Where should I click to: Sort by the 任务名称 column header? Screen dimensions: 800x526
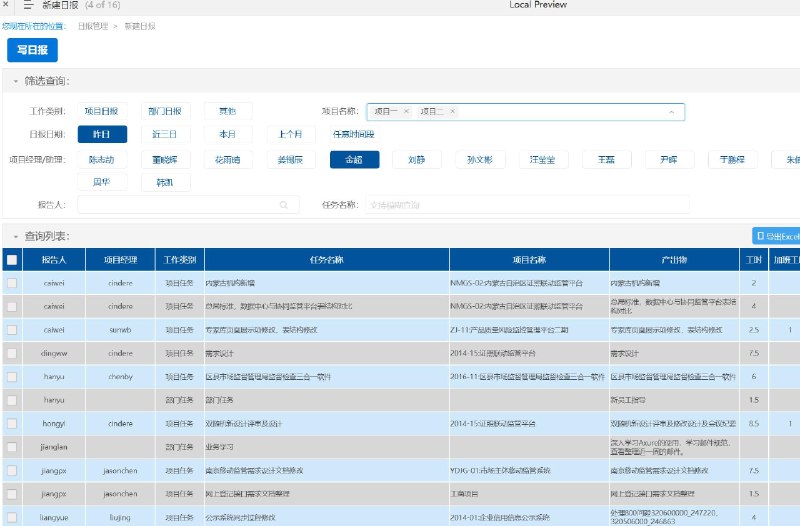(x=327, y=260)
